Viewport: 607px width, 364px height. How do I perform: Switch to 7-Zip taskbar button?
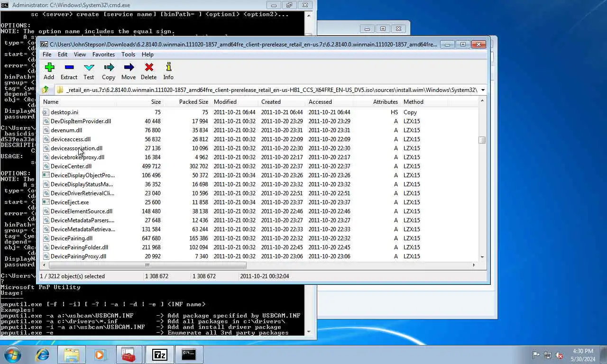[159, 355]
